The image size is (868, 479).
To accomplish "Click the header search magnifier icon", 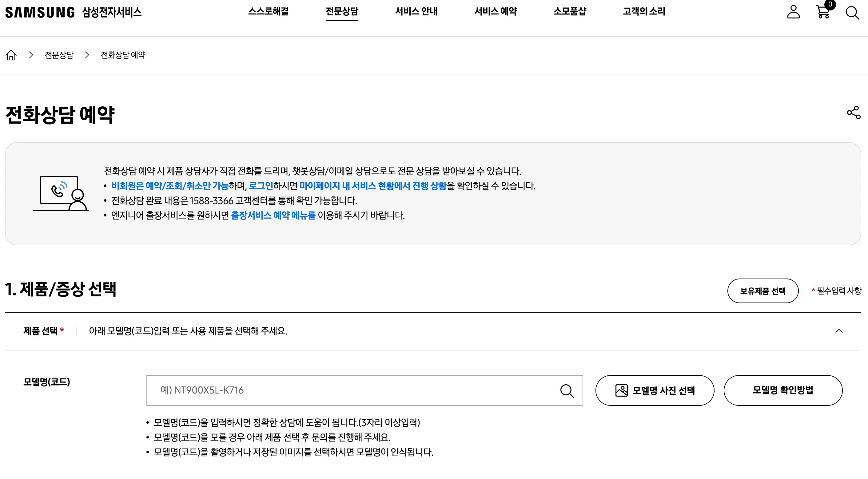I will pos(852,13).
